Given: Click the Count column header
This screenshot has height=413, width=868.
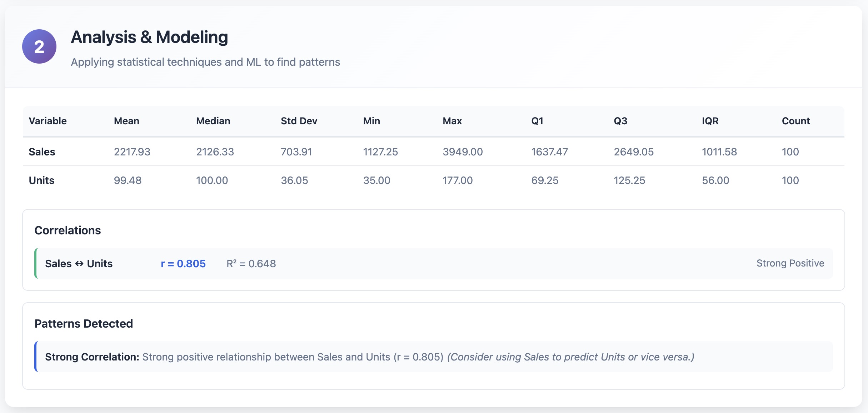Looking at the screenshot, I should (x=795, y=121).
